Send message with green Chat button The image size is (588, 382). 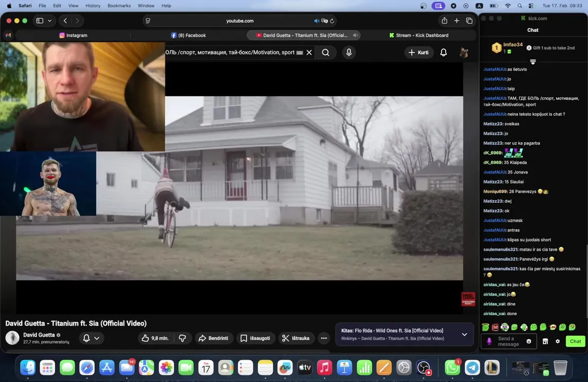(x=575, y=341)
